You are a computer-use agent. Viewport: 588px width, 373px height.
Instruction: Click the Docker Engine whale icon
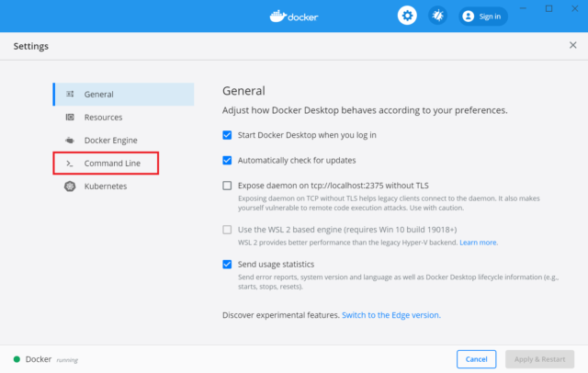tap(70, 141)
